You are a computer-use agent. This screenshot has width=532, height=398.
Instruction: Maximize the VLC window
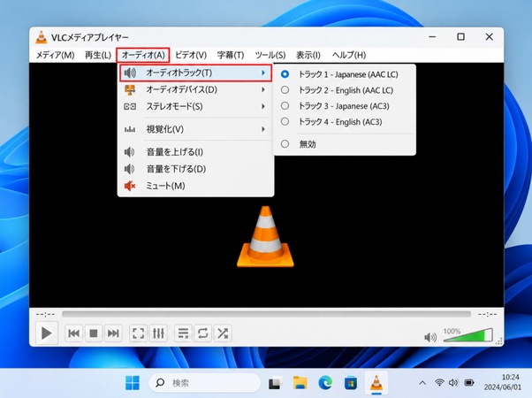click(x=460, y=36)
